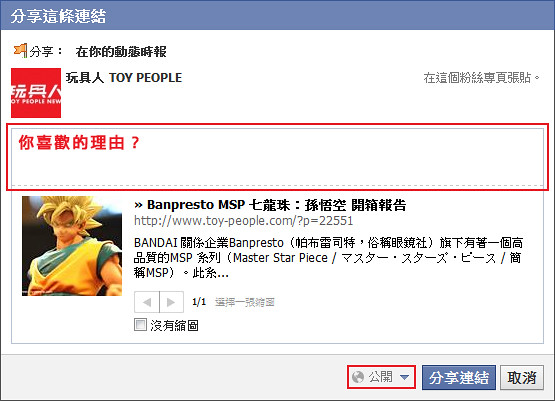The image size is (555, 401).
Task: Click the article description starting with BANDAI
Action: 328,258
